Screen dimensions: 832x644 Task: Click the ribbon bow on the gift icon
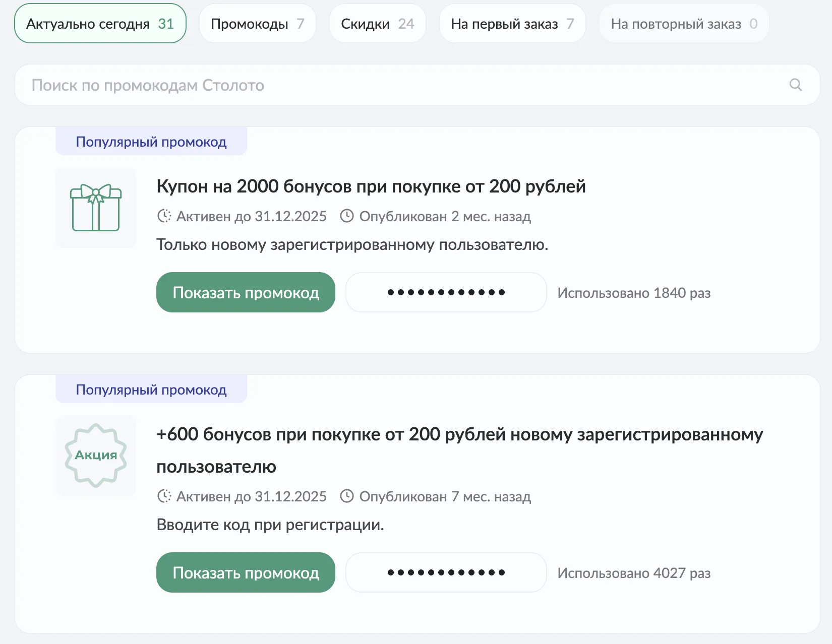pyautogui.click(x=95, y=193)
